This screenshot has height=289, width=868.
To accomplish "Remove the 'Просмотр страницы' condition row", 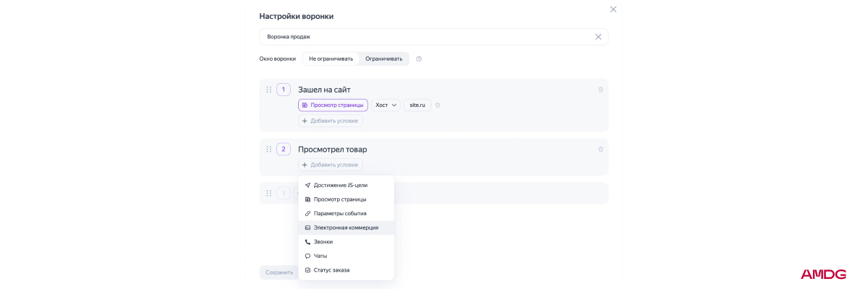I will click(438, 105).
